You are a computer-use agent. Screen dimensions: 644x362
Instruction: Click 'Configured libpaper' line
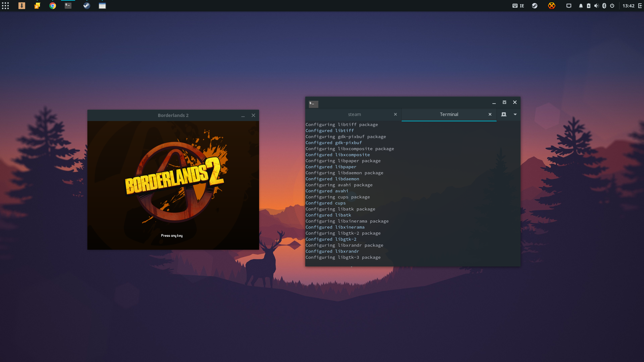[331, 167]
